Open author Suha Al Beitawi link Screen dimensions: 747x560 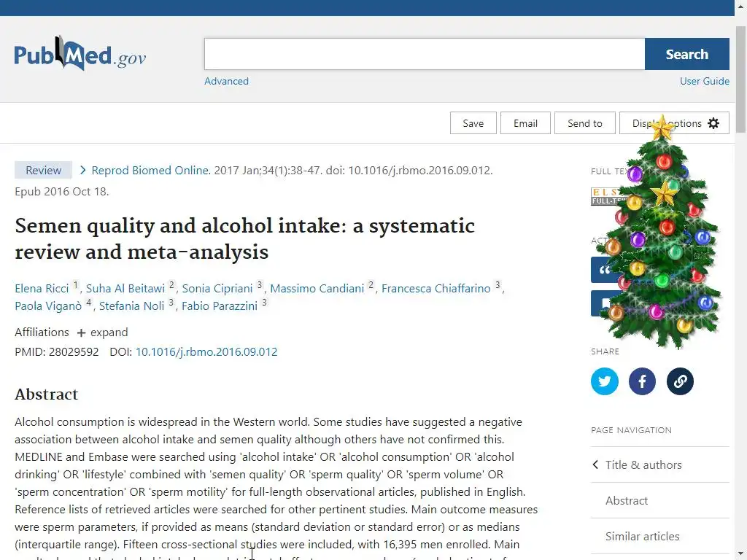(125, 289)
